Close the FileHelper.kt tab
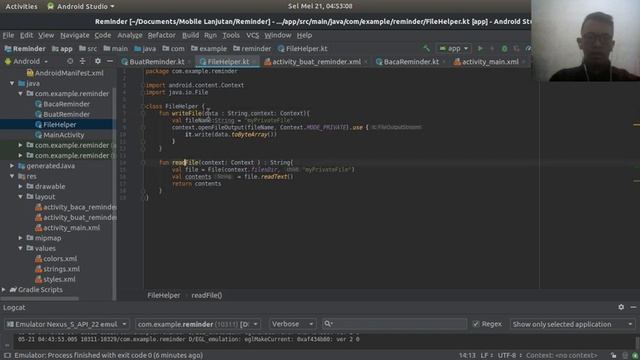 pyautogui.click(x=254, y=62)
